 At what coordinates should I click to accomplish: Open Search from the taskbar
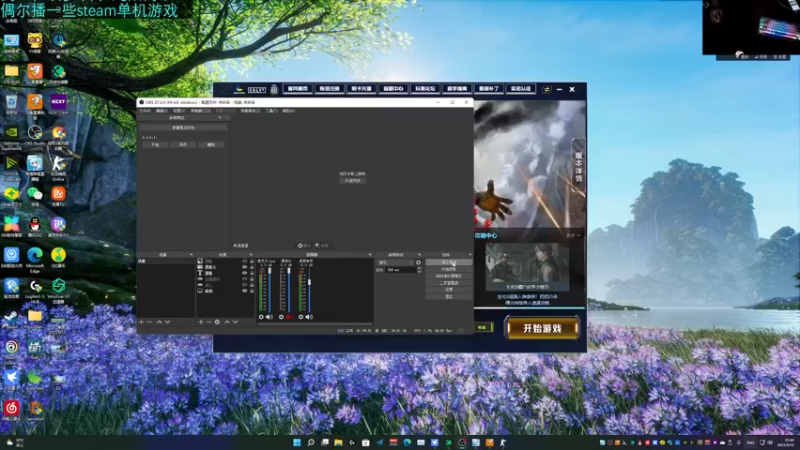311,442
